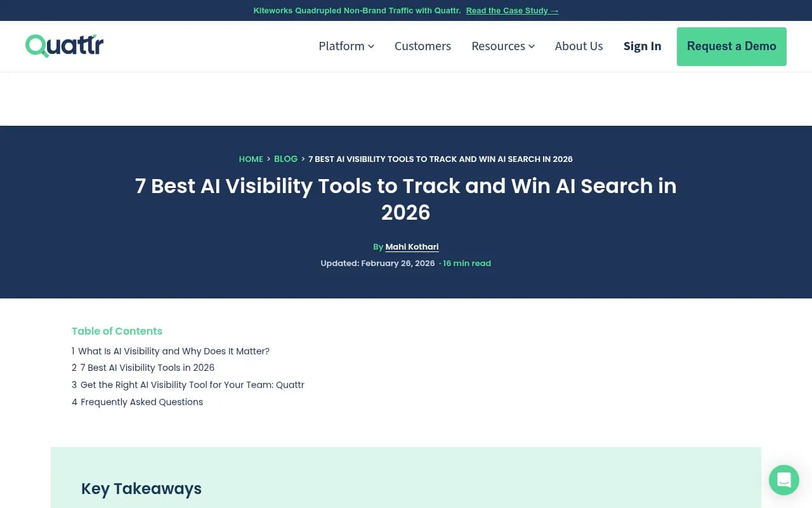
Task: Select Sign In in the navigation
Action: [x=643, y=46]
